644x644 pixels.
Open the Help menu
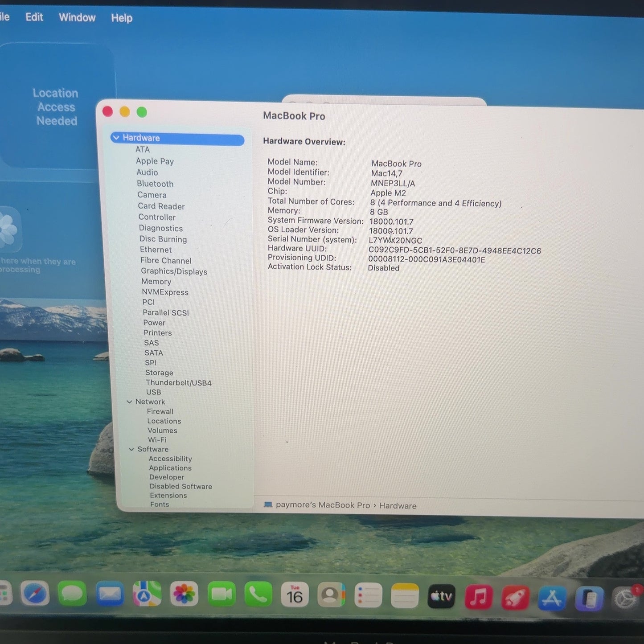point(122,18)
